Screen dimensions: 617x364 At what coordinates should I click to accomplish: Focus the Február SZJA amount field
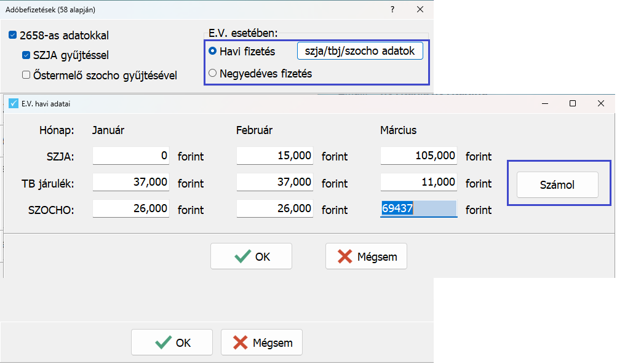coord(274,156)
